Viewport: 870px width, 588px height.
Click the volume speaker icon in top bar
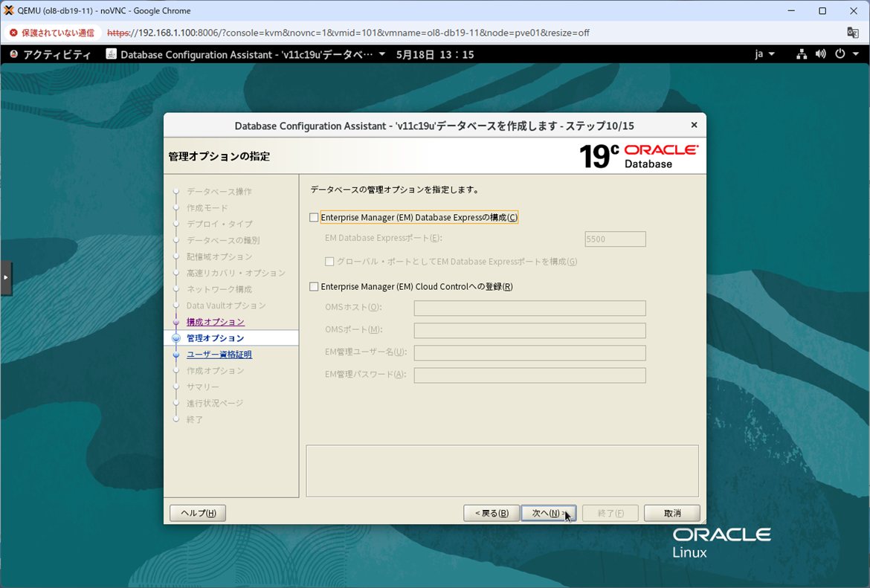point(821,54)
